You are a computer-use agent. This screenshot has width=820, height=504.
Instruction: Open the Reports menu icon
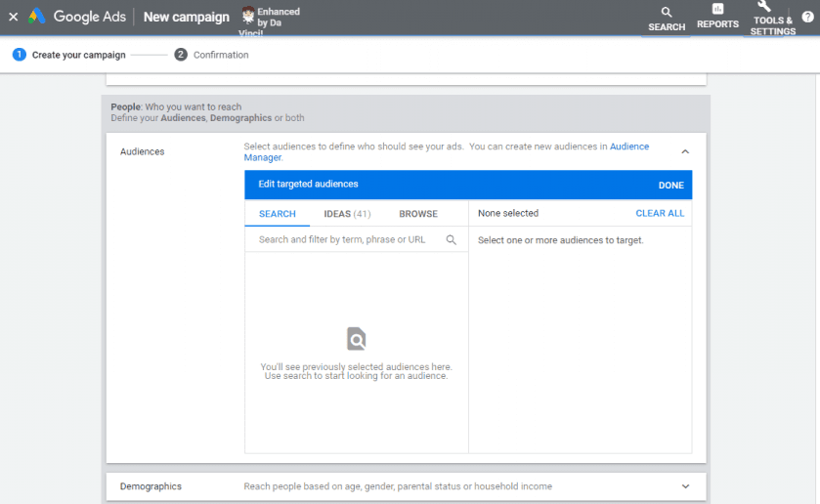[x=717, y=17]
